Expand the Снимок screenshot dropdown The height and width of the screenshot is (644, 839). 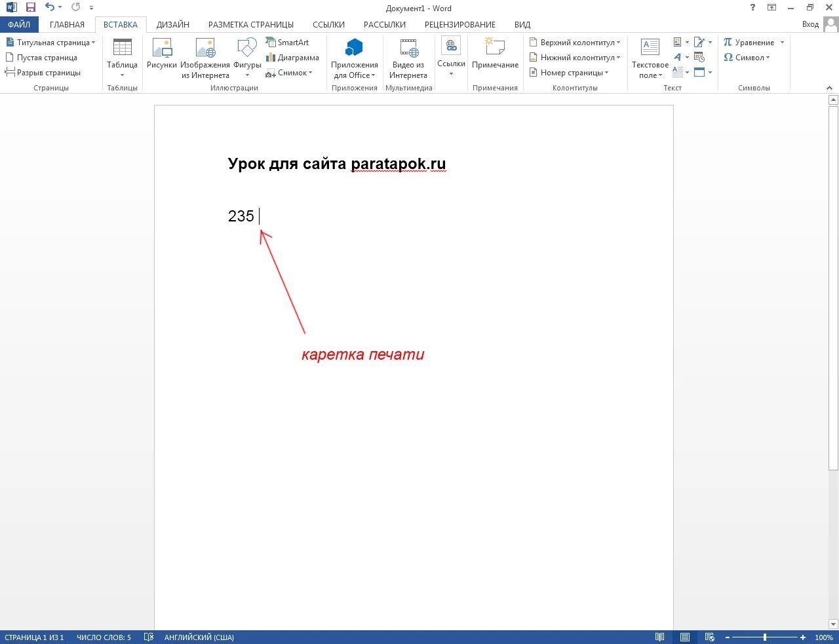click(289, 73)
